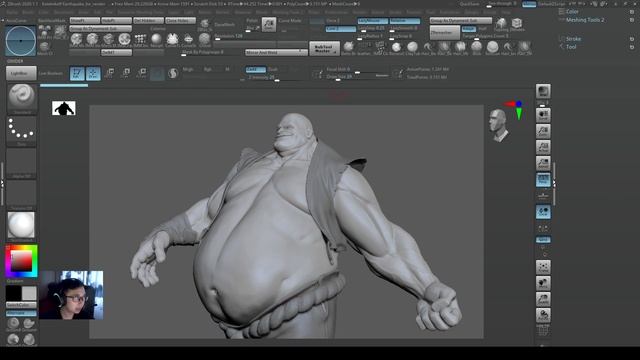Viewport: 640px width, 360px height.
Task: Click the HidePt button
Action: coord(116,20)
